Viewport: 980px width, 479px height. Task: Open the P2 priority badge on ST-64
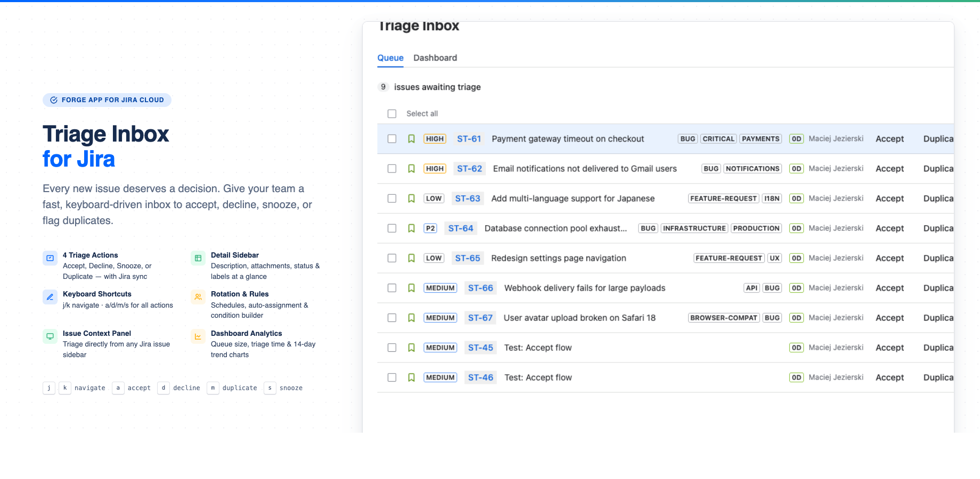(430, 228)
